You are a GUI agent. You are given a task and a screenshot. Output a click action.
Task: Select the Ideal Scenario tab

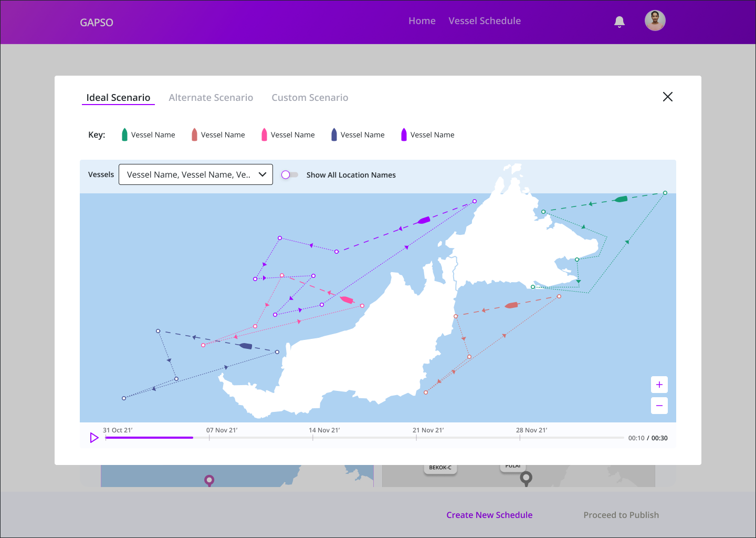coord(118,98)
